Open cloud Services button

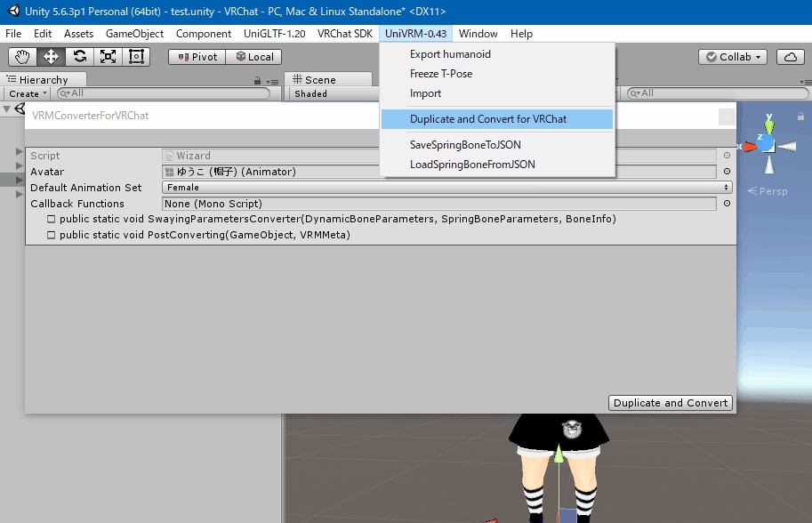tap(791, 57)
